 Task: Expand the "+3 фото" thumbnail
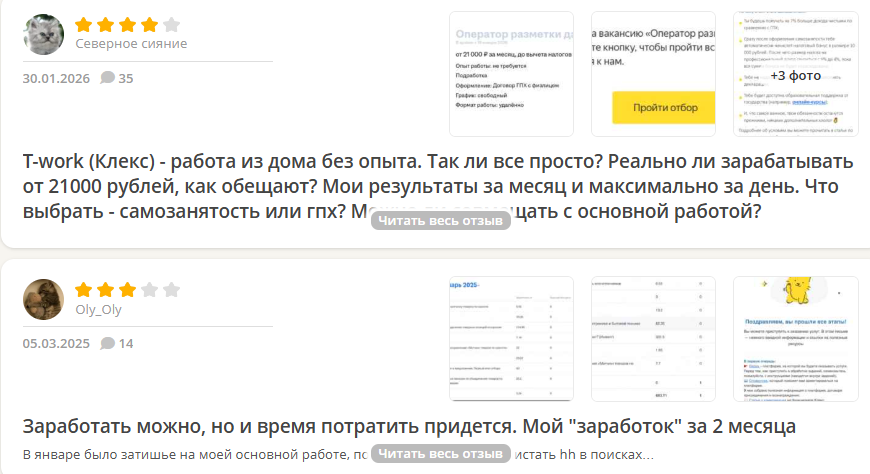click(x=795, y=74)
